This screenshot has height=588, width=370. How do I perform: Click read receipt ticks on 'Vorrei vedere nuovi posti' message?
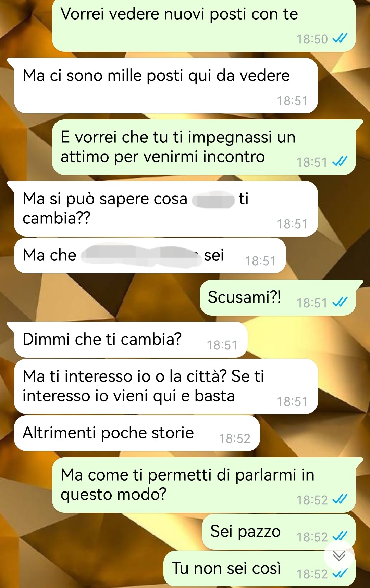coord(340,38)
